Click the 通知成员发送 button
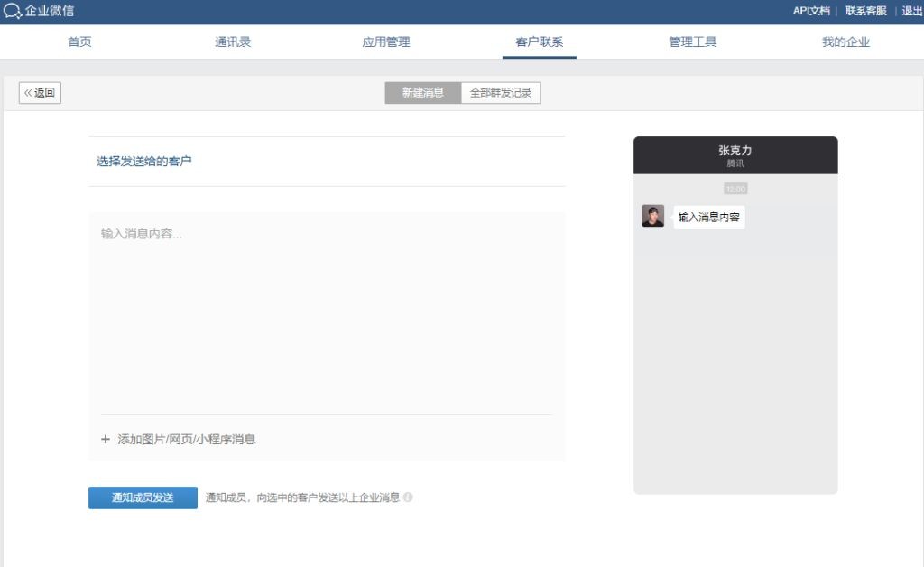 143,497
